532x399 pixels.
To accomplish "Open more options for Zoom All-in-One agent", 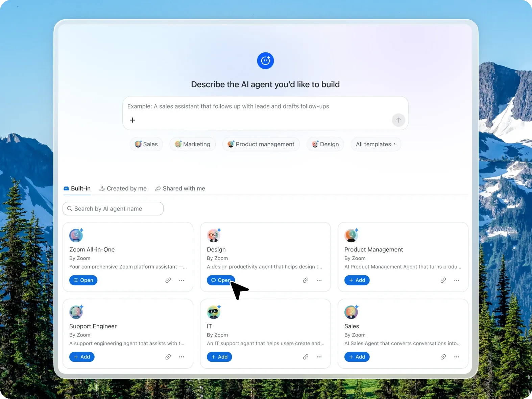I will point(182,280).
